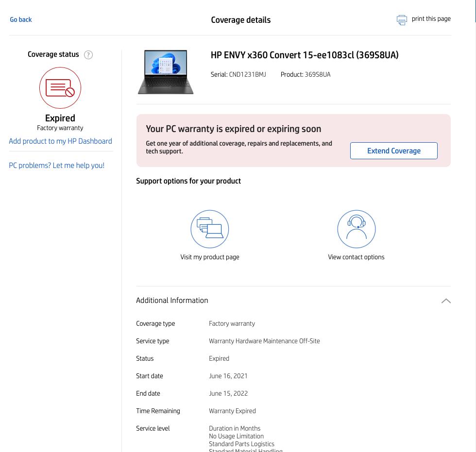The image size is (476, 452).
Task: Click the Coverage details page heading
Action: point(241,20)
